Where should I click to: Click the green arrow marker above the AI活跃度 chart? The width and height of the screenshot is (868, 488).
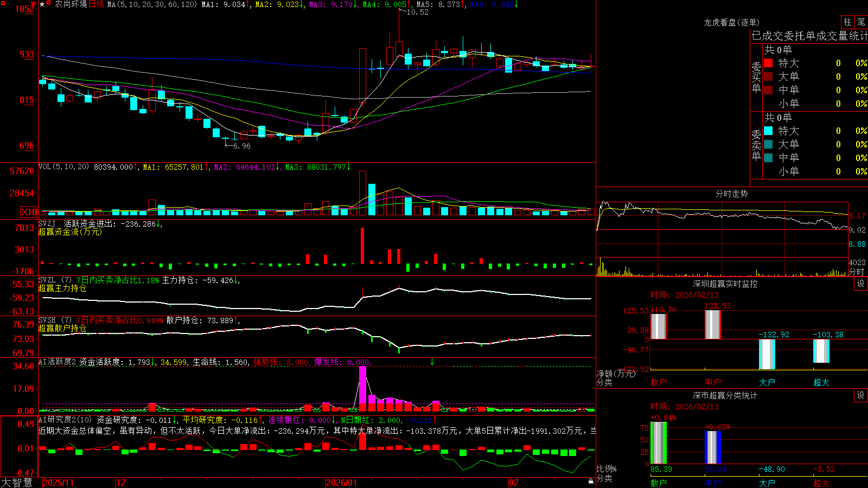432,362
